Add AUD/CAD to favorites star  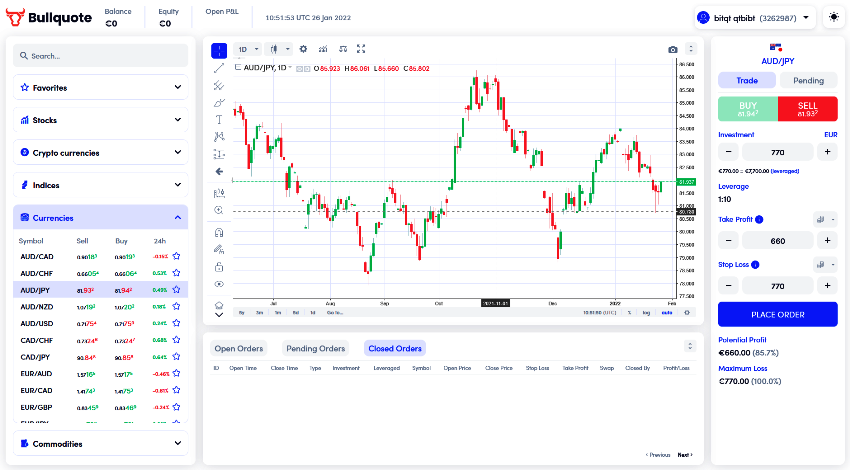pyautogui.click(x=176, y=256)
